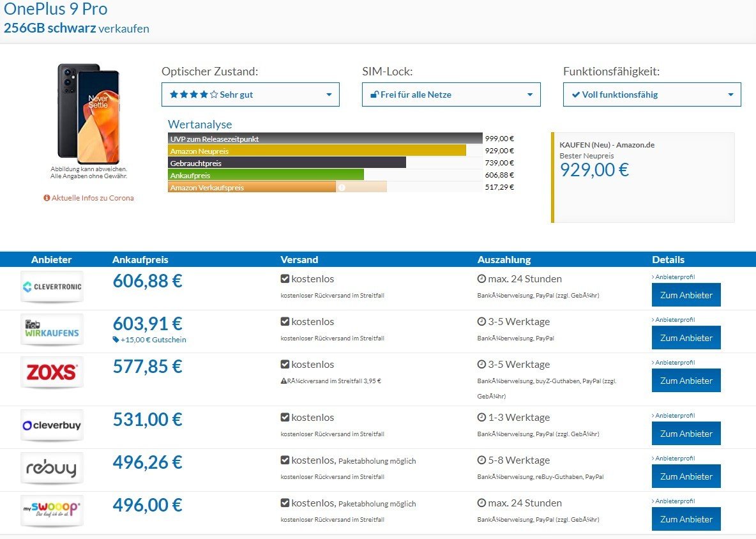This screenshot has height=539, width=756.
Task: Click the Anbieter column header
Action: click(x=52, y=259)
